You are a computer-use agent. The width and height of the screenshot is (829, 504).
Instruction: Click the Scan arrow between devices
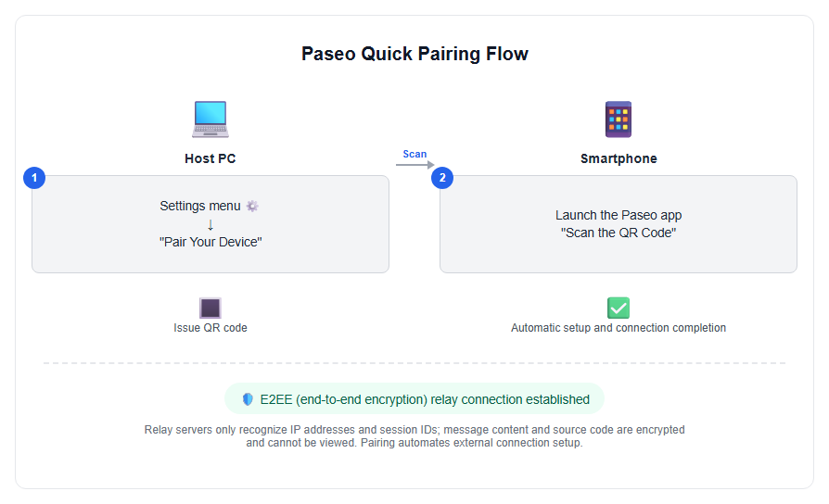(415, 165)
